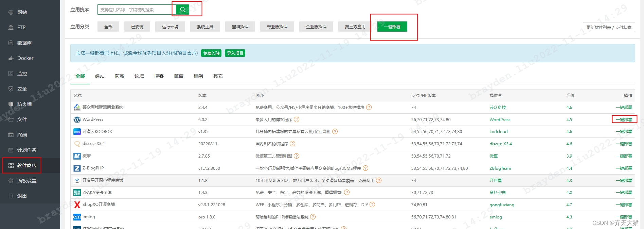Click the green search magnifier button
The image size is (644, 229).
pos(183,10)
